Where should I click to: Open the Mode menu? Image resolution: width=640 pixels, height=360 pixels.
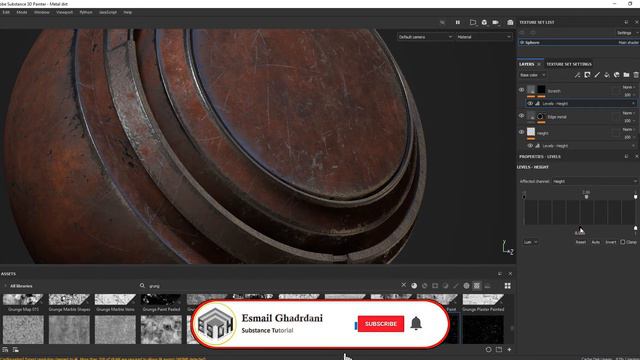pos(22,12)
